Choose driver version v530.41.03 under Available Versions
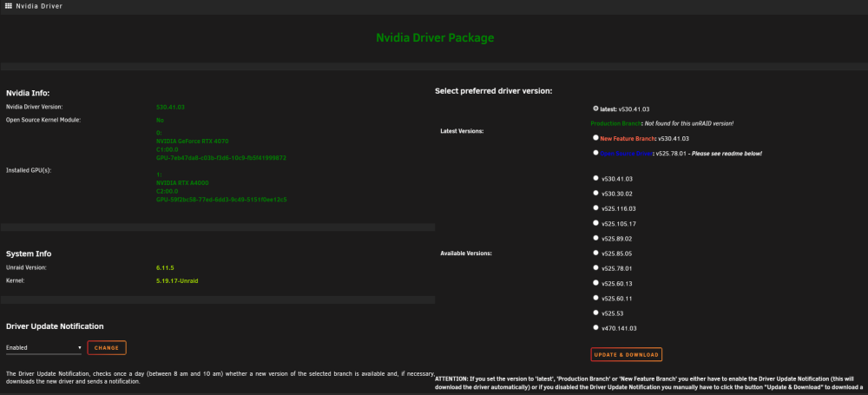Screen dimensions: 868x395 click(x=595, y=178)
